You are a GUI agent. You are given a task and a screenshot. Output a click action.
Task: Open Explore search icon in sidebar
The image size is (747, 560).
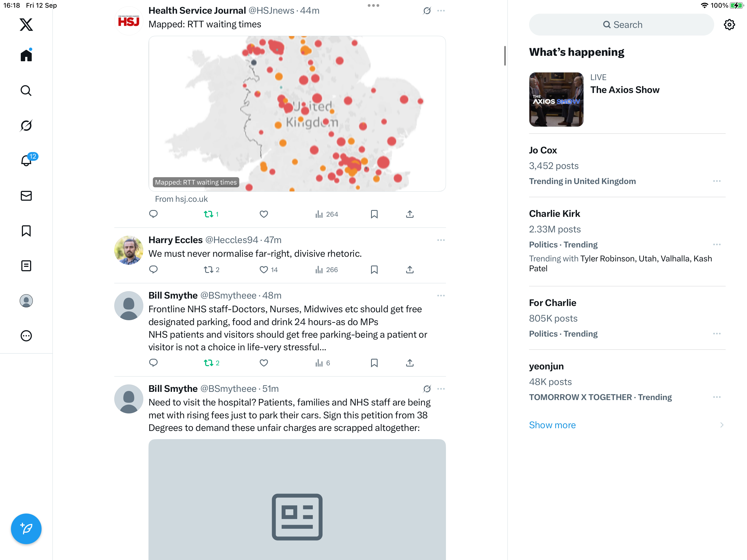tap(26, 91)
